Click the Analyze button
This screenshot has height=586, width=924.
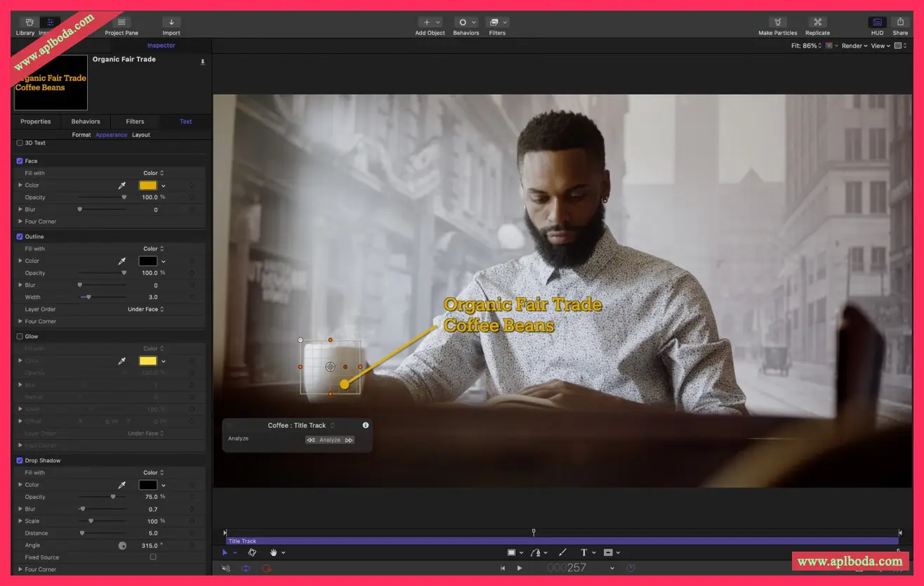329,439
